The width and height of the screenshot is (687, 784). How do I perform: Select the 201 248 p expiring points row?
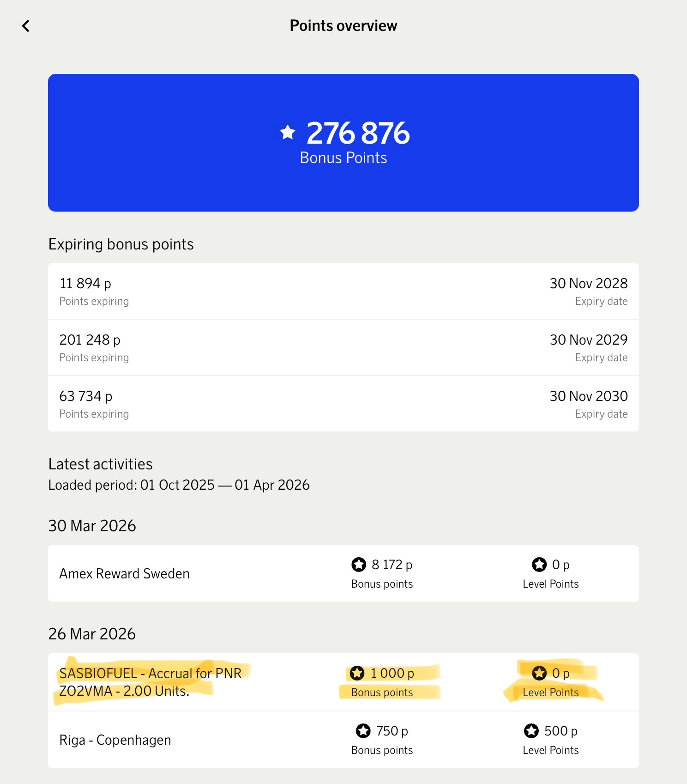click(343, 348)
